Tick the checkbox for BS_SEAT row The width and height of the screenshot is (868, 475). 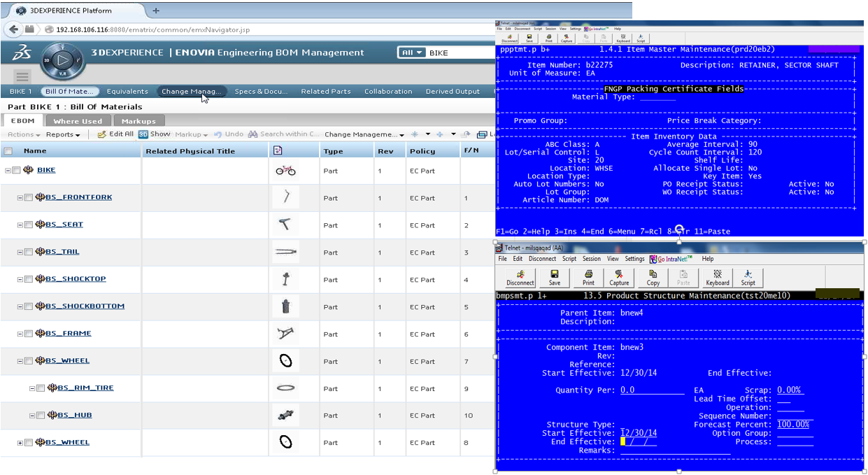click(29, 225)
